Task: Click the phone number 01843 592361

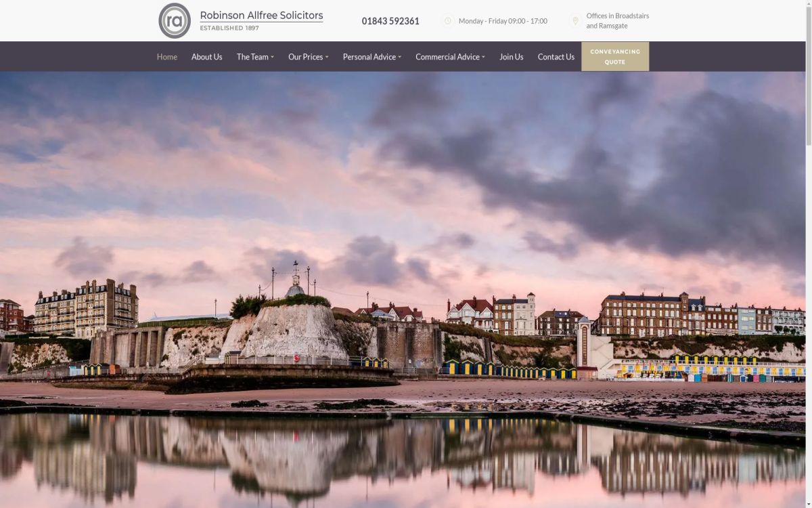Action: pyautogui.click(x=390, y=21)
